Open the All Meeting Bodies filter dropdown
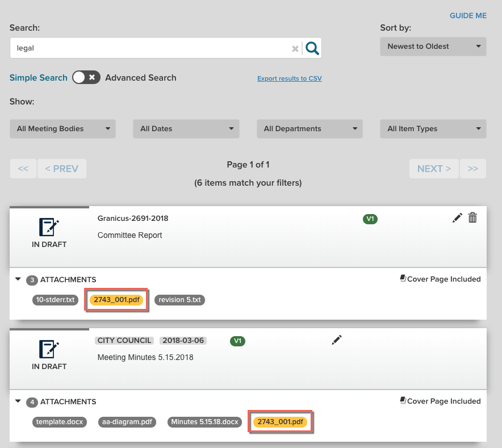Image resolution: width=502 pixels, height=448 pixels. (x=62, y=129)
